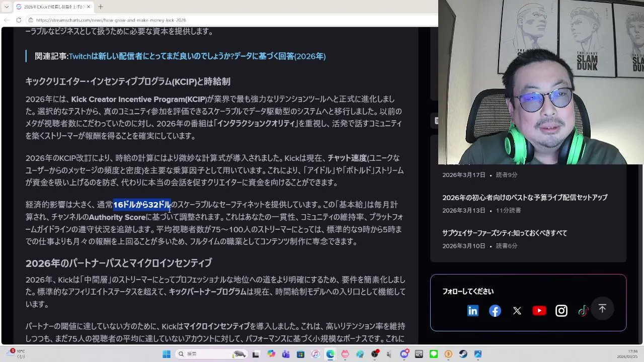Open a new browser tab

point(101,7)
